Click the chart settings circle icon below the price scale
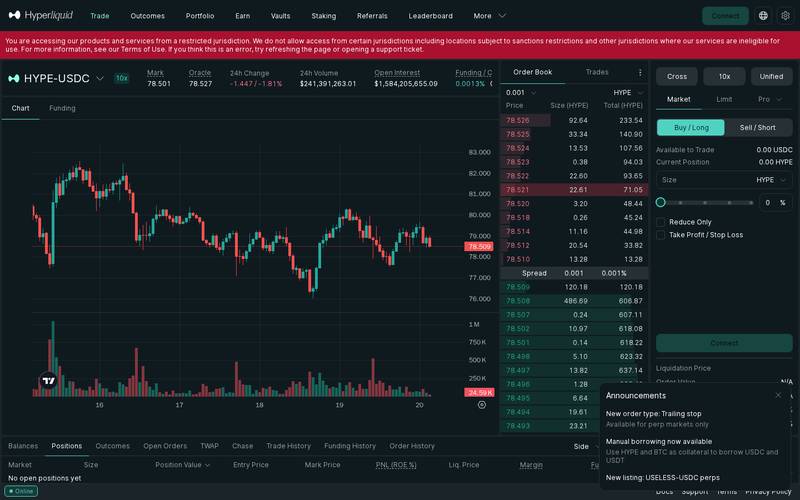The height and width of the screenshot is (500, 800). coord(482,405)
